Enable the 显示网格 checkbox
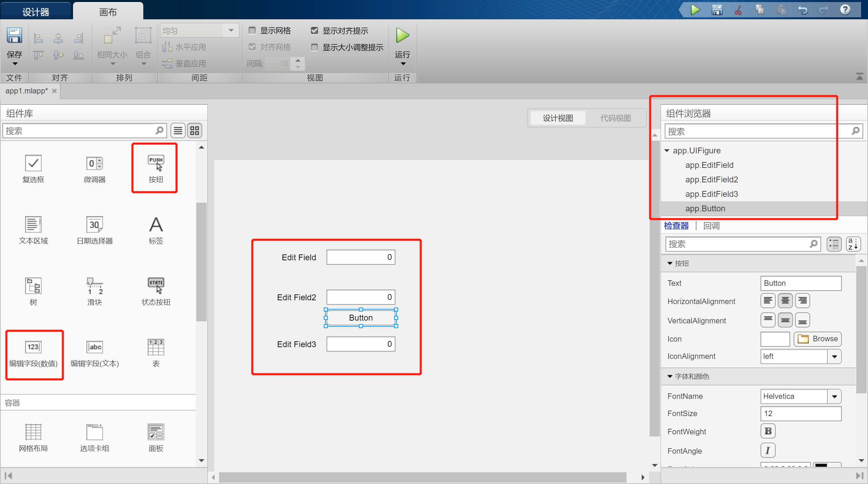Screen dimensions: 868x484 tap(252, 31)
